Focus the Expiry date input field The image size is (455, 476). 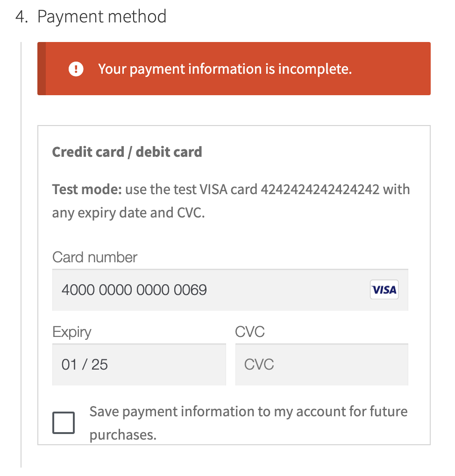tap(139, 364)
